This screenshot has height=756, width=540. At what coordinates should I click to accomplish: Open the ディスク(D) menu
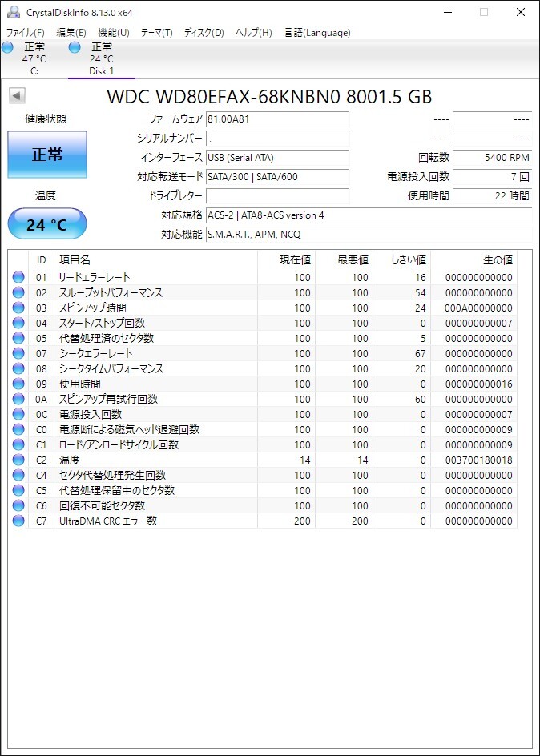point(204,33)
